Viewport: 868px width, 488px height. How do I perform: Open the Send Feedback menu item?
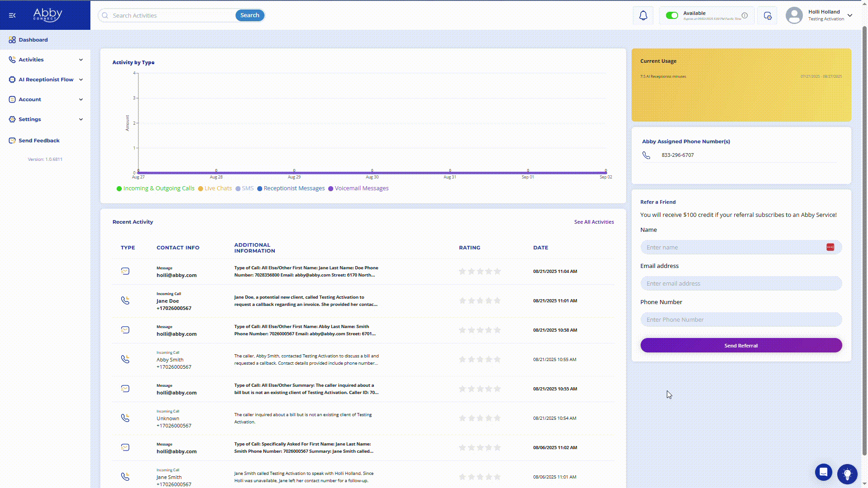[x=39, y=141]
